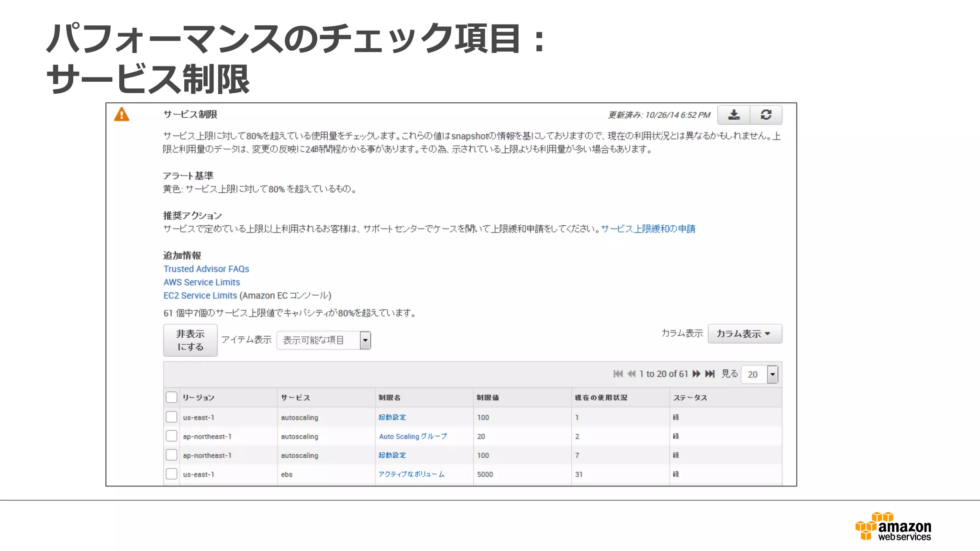Open the AWS Service Limits link
This screenshot has height=551, width=980.
(x=201, y=282)
